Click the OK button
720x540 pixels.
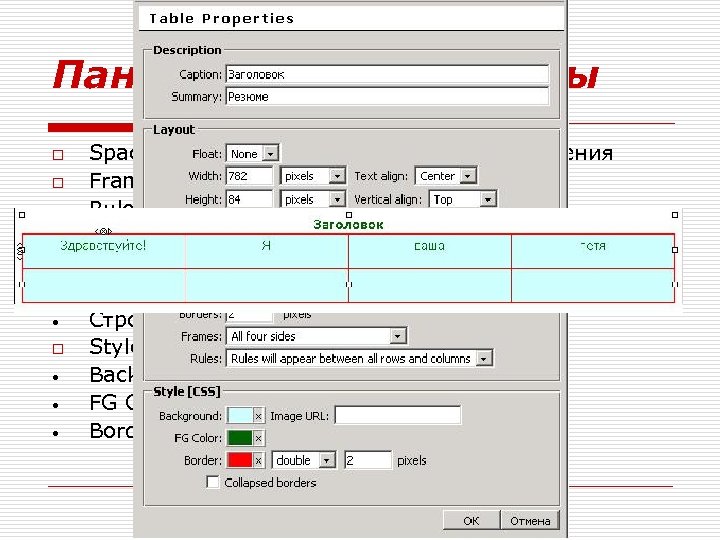(x=471, y=520)
